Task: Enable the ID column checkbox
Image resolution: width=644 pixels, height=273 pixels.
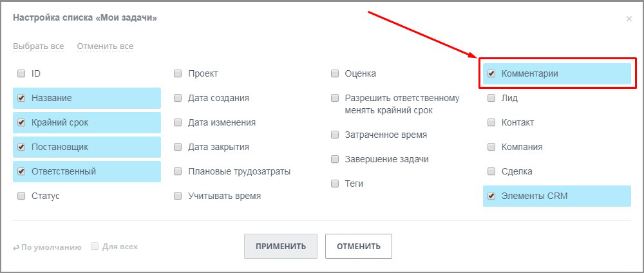Action: click(x=21, y=74)
